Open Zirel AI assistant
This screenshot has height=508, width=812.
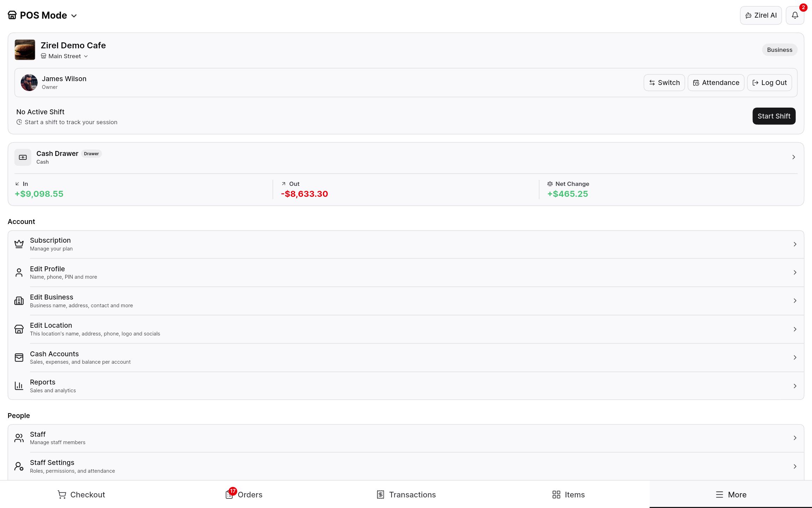click(x=761, y=15)
